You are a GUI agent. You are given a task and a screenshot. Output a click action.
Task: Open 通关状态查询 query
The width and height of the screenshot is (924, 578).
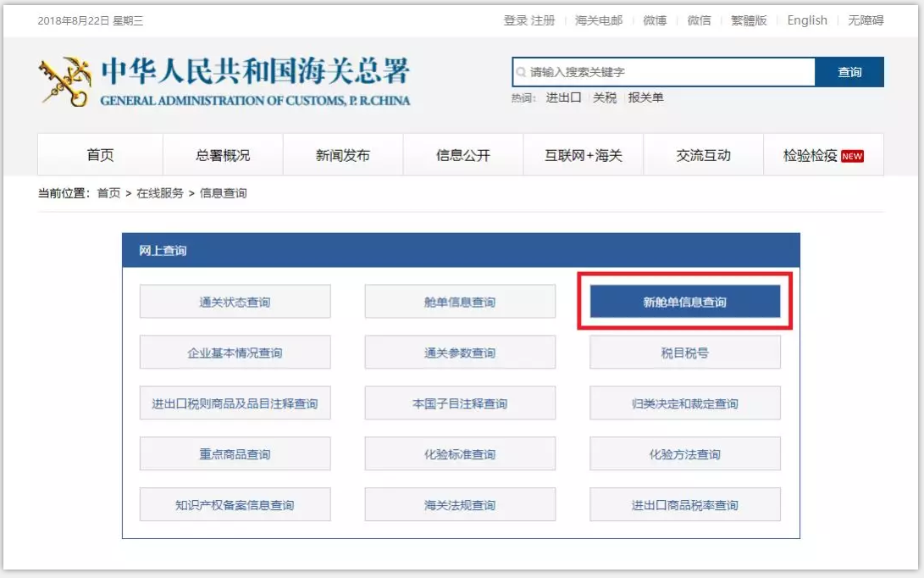[235, 302]
